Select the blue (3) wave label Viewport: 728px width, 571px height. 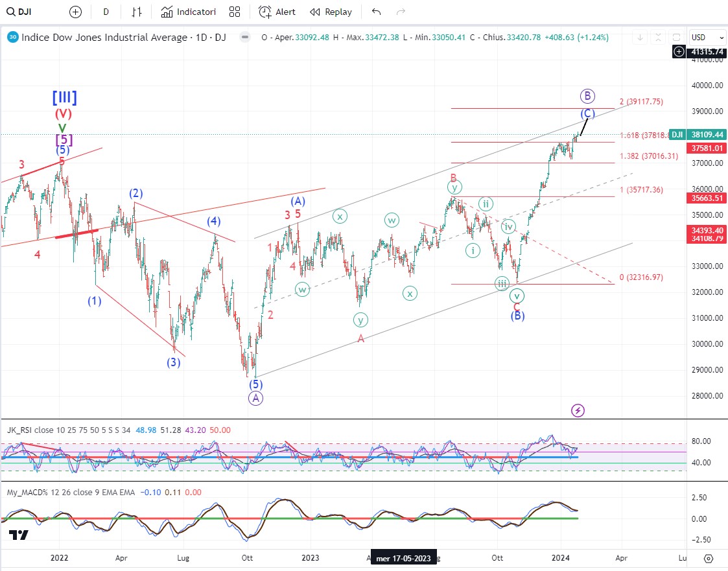tap(174, 362)
